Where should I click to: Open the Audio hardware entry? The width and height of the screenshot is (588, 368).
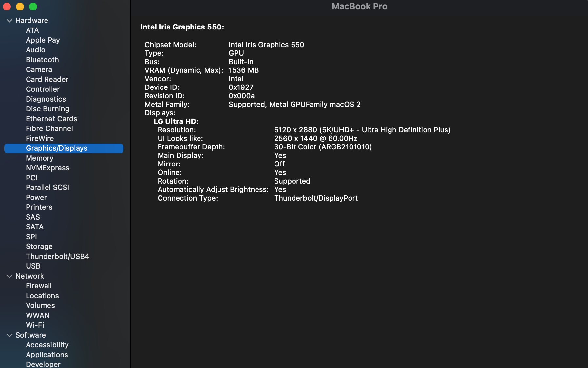pyautogui.click(x=36, y=50)
